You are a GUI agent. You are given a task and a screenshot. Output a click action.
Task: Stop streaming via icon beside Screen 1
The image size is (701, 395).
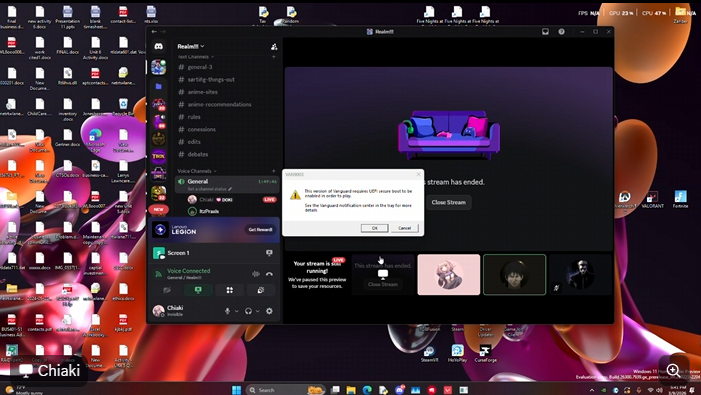(x=269, y=253)
